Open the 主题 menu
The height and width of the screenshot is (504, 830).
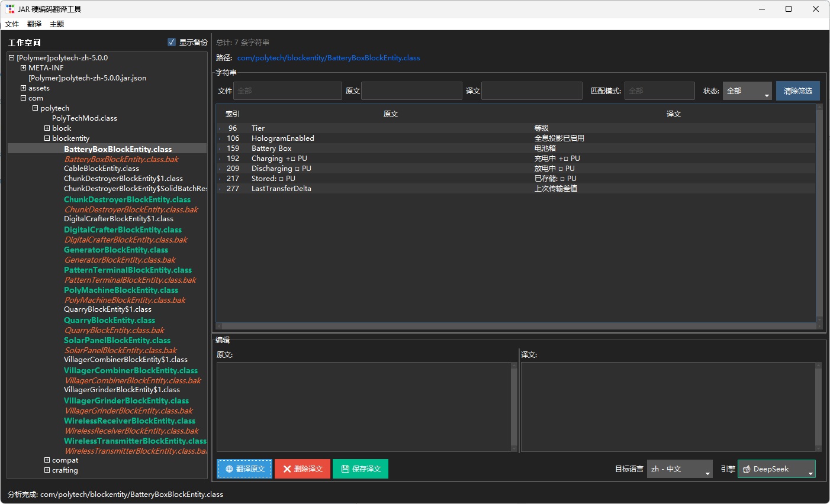57,24
